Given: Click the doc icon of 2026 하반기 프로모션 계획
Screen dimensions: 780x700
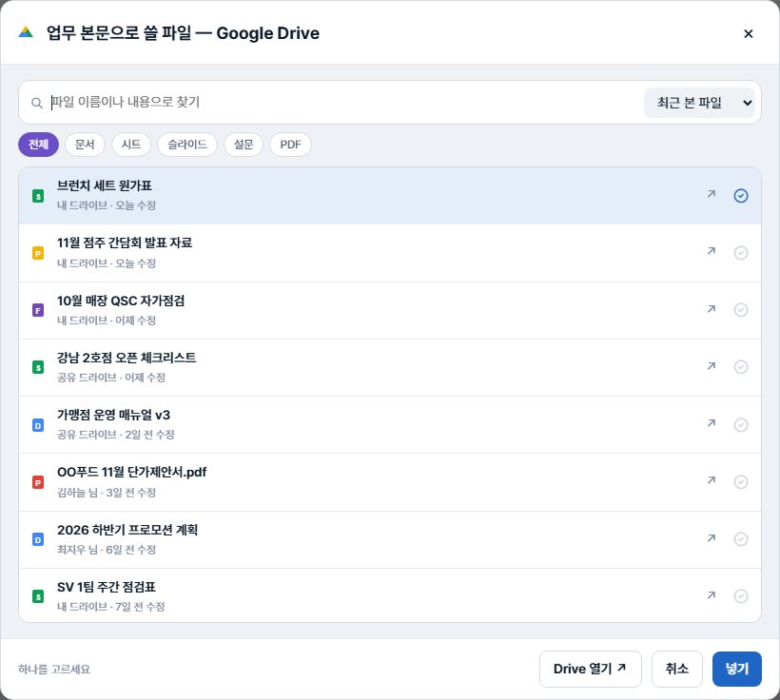Looking at the screenshot, I should click(x=38, y=540).
